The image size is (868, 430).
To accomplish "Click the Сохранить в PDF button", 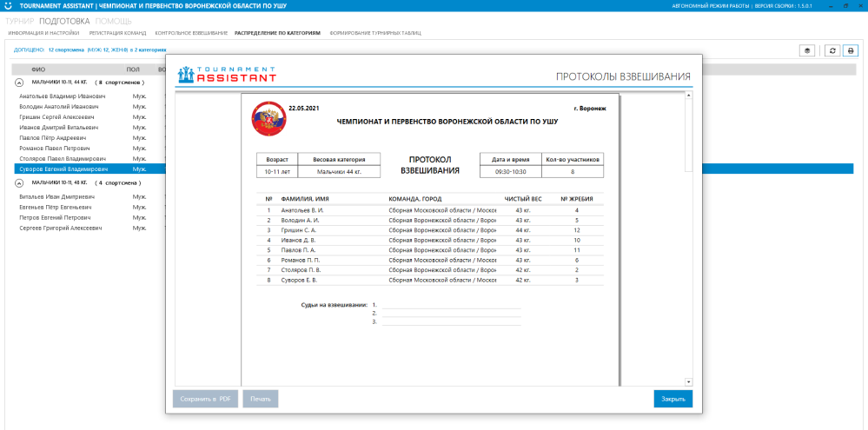I will (x=205, y=399).
